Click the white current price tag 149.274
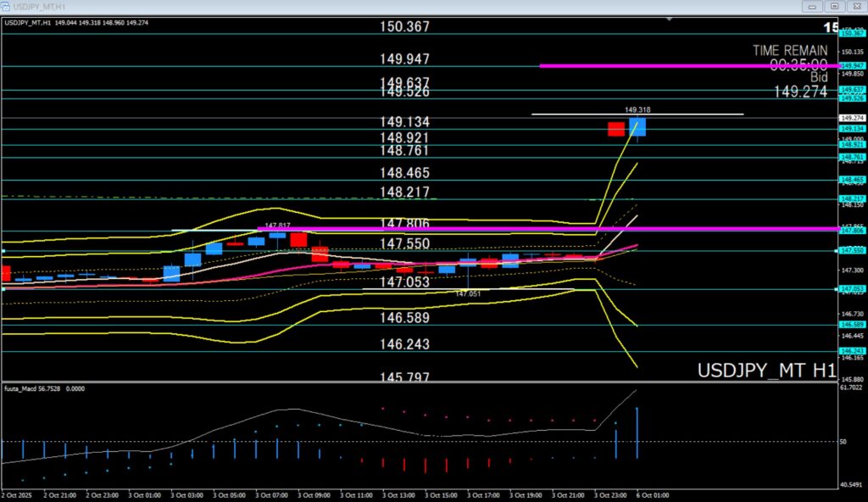 click(x=850, y=118)
